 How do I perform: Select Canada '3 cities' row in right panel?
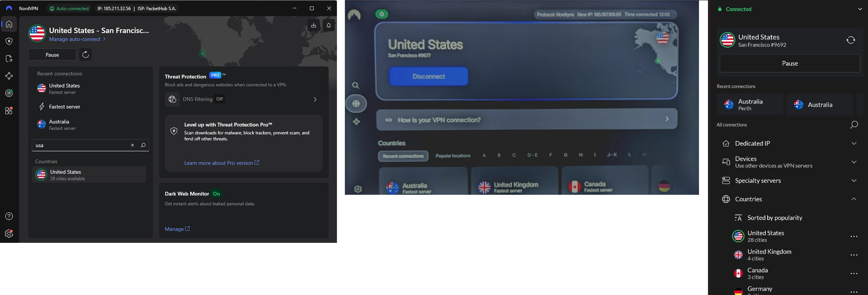790,274
